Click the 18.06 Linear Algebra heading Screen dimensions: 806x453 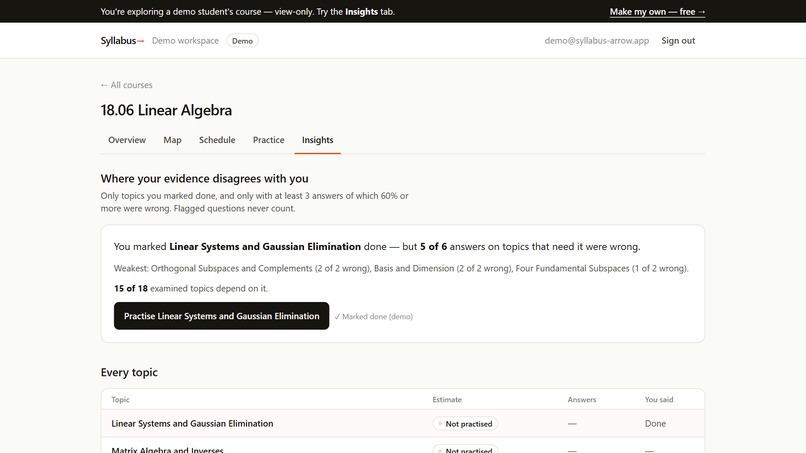(166, 110)
